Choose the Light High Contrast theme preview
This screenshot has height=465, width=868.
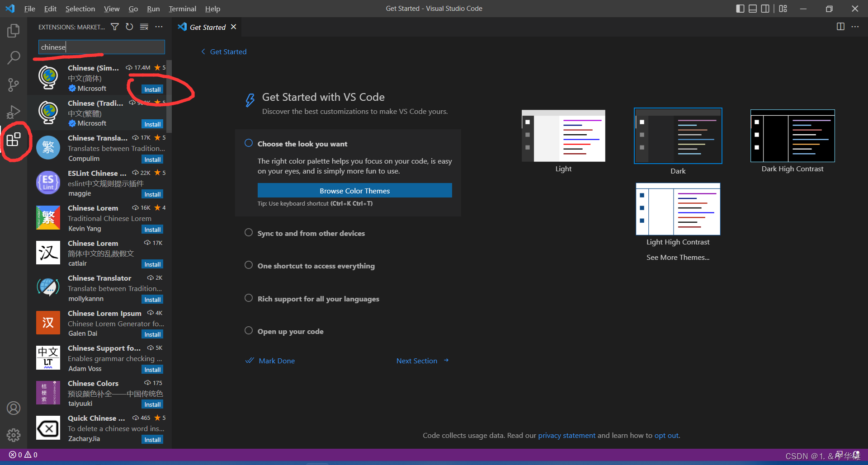(x=678, y=209)
